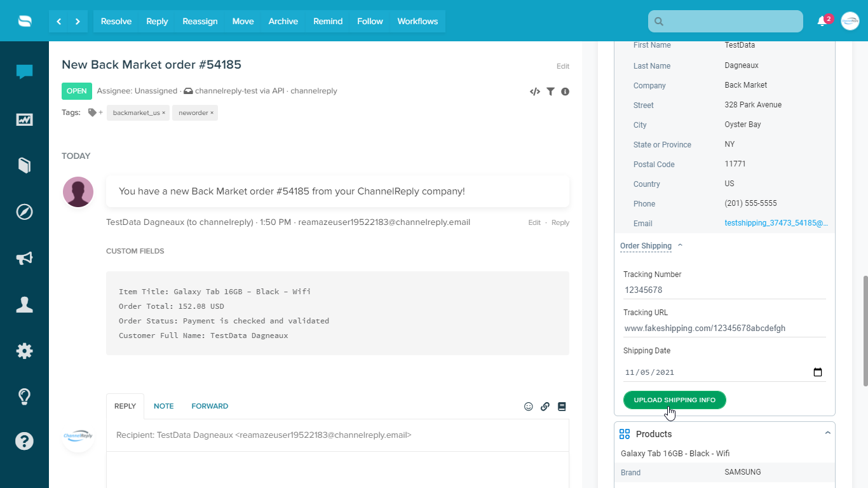
Task: Click Resolve in the top toolbar
Action: [x=116, y=21]
